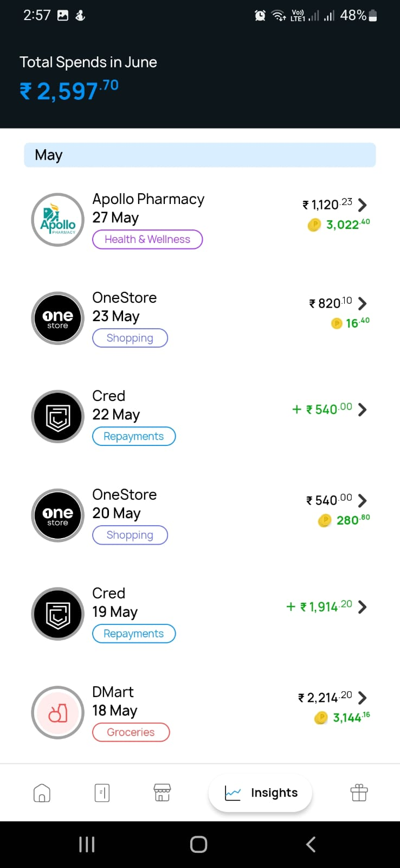Select the Insights tab

point(261,793)
